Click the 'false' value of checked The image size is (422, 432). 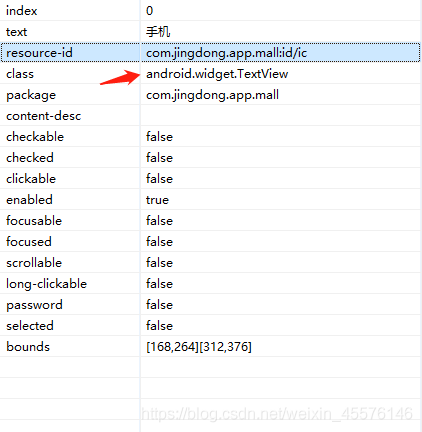coord(159,158)
